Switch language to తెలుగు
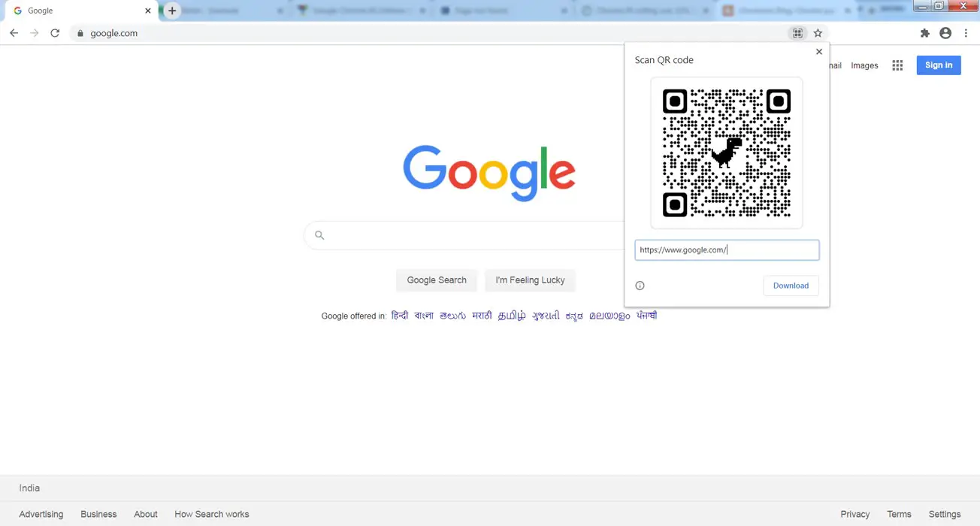 pyautogui.click(x=452, y=316)
